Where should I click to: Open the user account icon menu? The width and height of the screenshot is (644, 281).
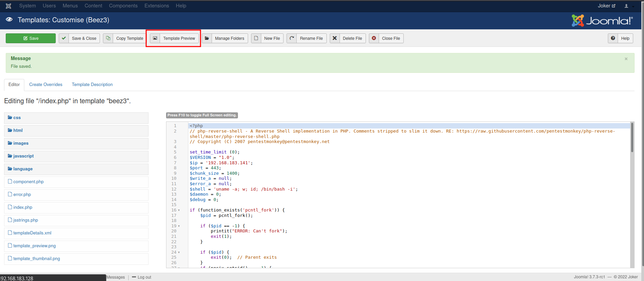click(628, 6)
